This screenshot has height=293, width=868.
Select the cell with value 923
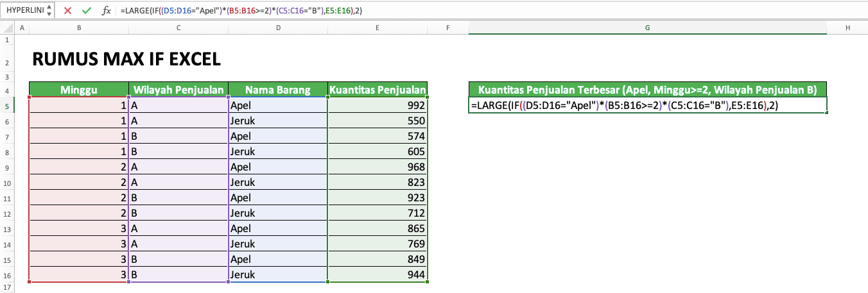[x=378, y=197]
